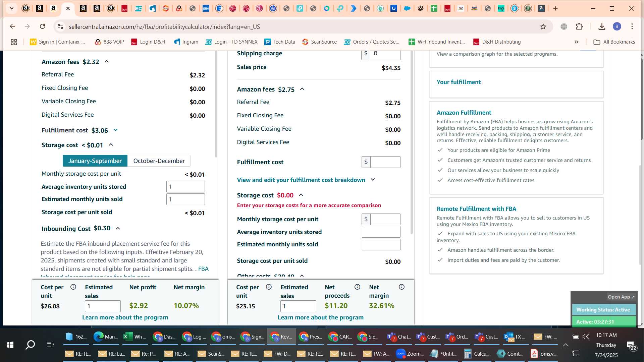Image resolution: width=644 pixels, height=362 pixels.
Task: Open right Learn more about the program link
Action: [321, 317]
